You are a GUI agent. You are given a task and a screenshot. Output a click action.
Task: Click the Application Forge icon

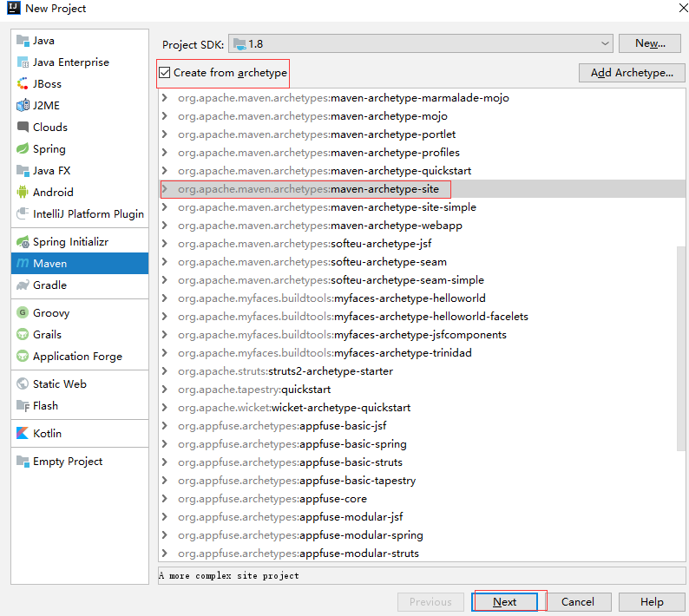(23, 356)
